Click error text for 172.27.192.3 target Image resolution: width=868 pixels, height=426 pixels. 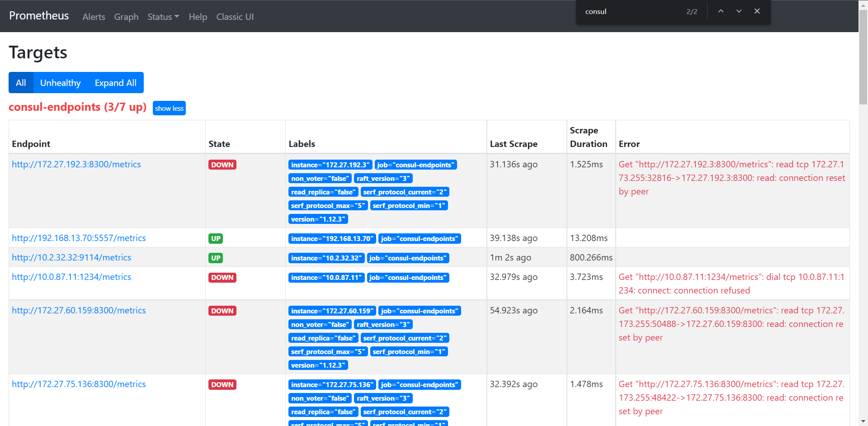point(732,178)
